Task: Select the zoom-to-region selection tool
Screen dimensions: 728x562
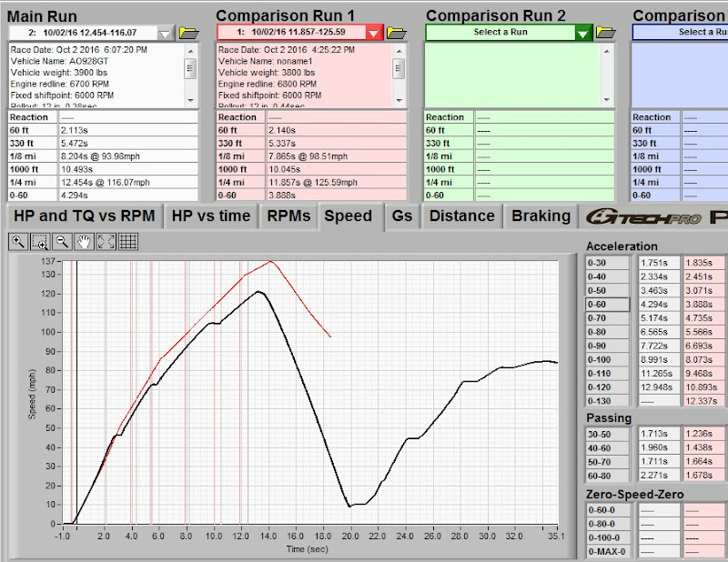Action: 40,242
